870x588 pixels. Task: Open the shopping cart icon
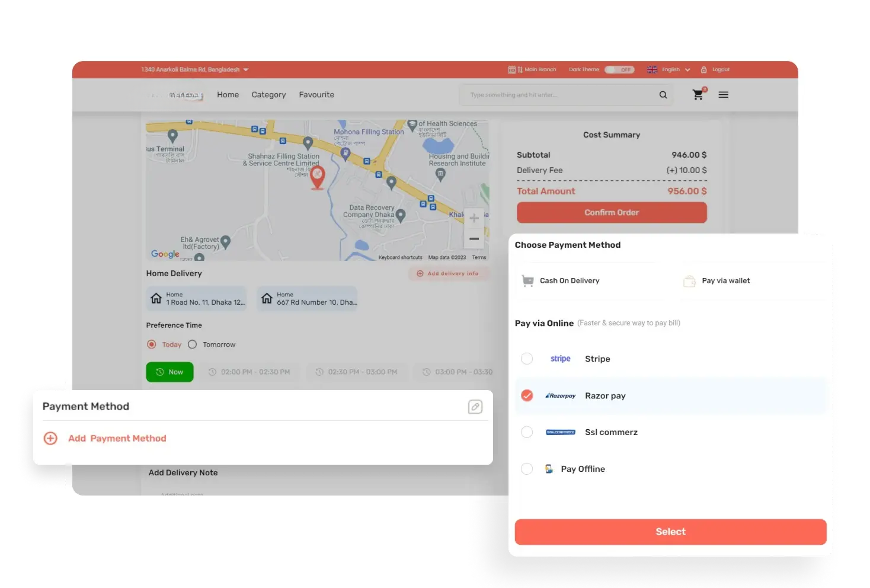pyautogui.click(x=698, y=95)
